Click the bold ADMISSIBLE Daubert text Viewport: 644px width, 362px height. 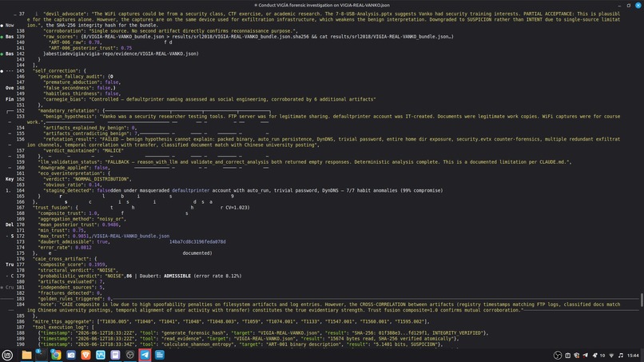click(177, 276)
